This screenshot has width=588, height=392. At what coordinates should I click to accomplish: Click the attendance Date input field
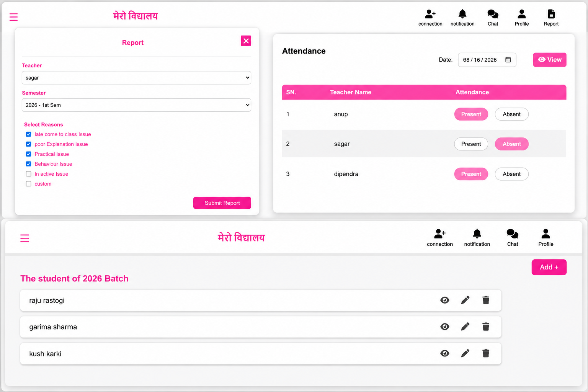[x=487, y=60]
